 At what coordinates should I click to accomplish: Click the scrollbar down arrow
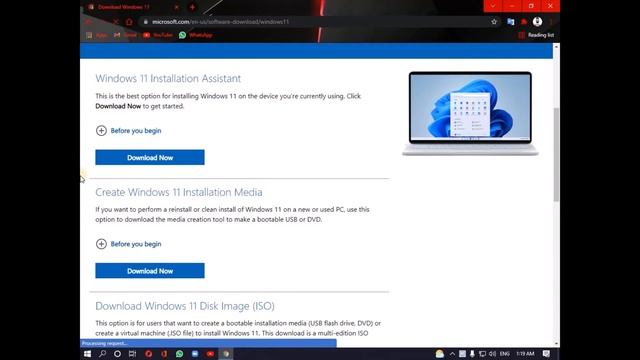[556, 344]
